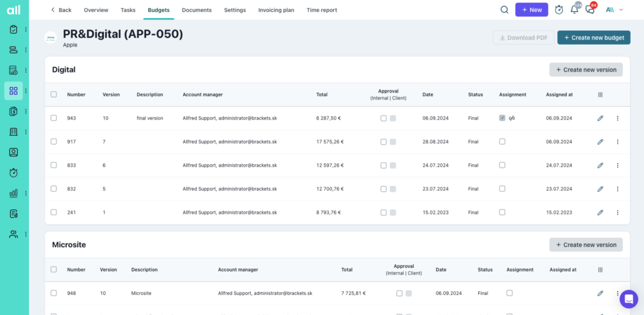Create new version for Microsite
The height and width of the screenshot is (315, 644).
tap(586, 245)
